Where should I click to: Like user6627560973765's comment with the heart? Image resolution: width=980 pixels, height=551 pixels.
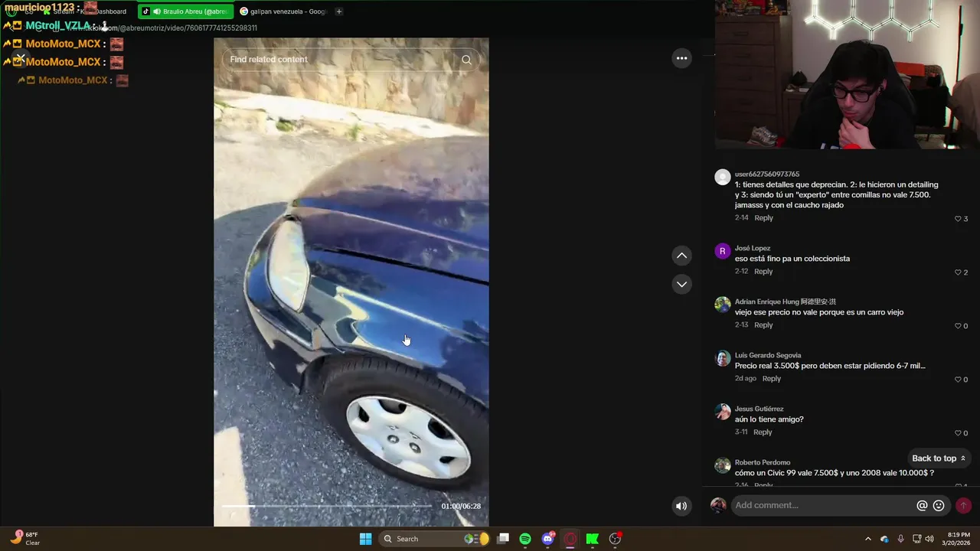pos(957,219)
